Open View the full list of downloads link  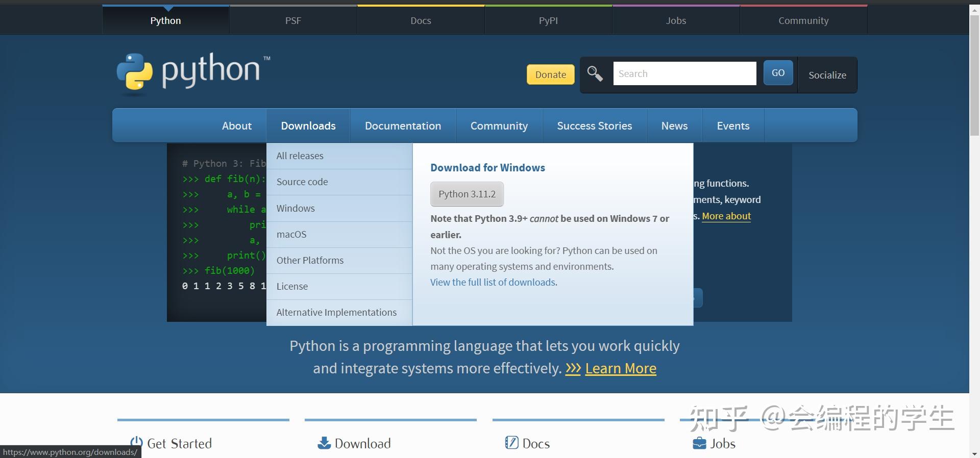tap(493, 282)
